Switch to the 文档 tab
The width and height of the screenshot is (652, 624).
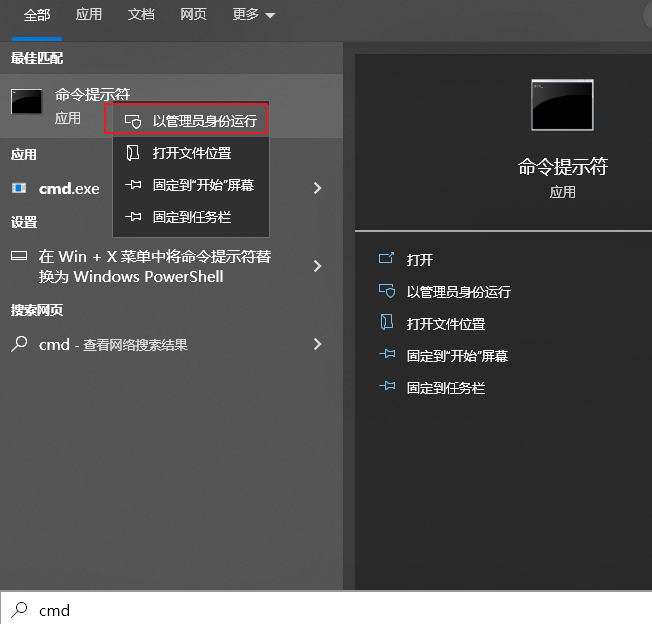point(141,14)
